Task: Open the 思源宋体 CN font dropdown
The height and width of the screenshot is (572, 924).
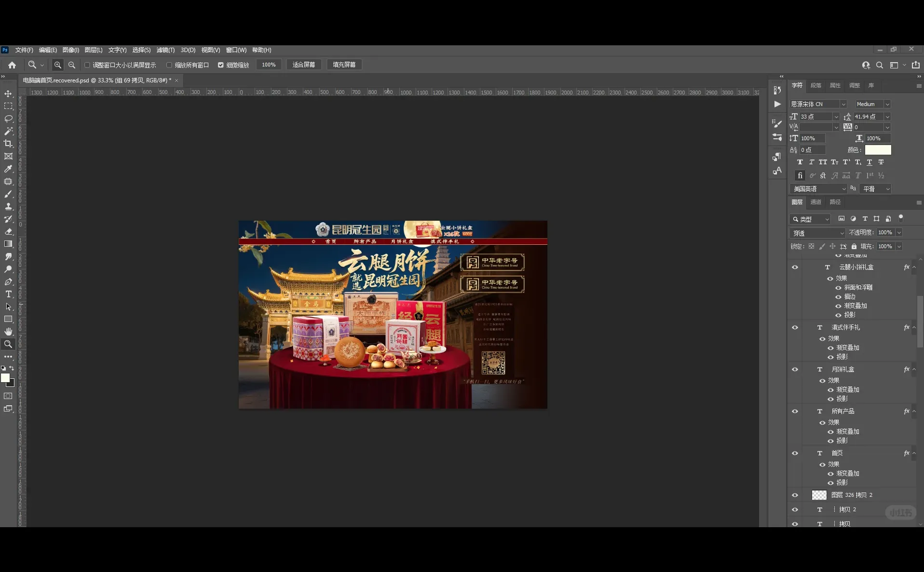Action: coord(843,104)
